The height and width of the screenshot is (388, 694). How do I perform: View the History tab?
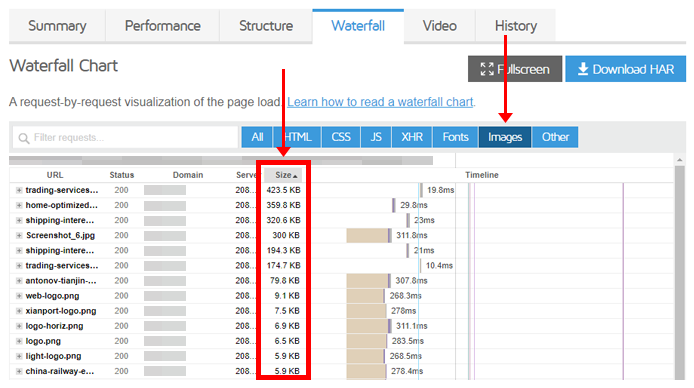click(516, 26)
